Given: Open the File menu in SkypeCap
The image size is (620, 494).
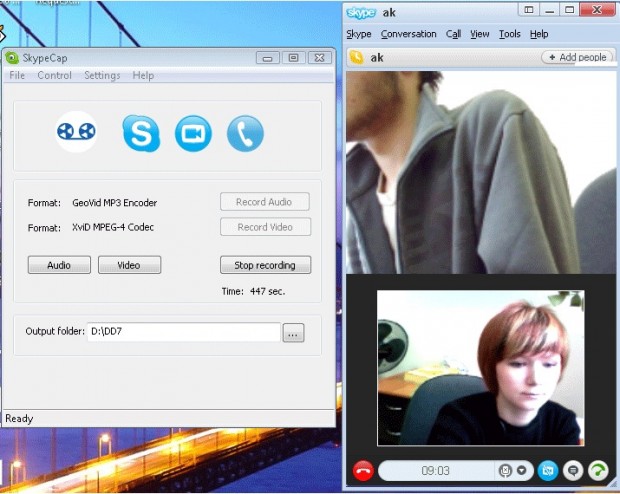Looking at the screenshot, I should [17, 75].
